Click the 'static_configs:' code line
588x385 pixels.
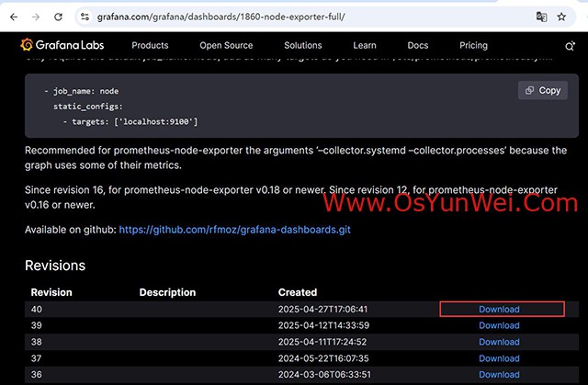tap(88, 107)
